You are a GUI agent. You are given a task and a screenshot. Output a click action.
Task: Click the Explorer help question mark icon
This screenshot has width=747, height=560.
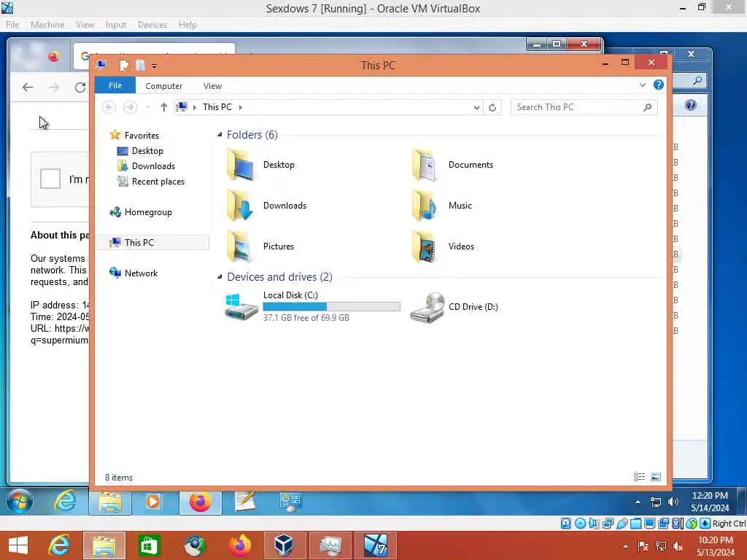(659, 85)
